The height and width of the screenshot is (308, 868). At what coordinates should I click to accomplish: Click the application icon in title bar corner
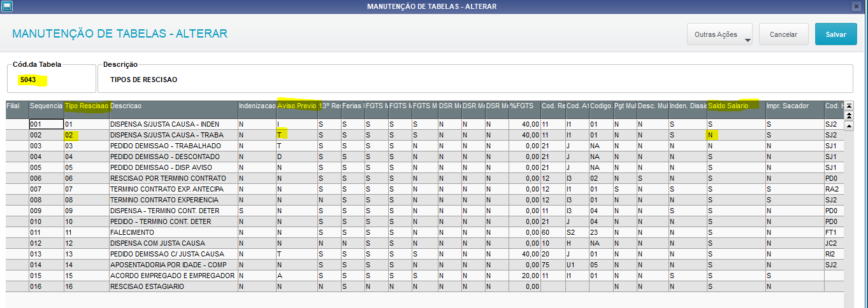6,6
